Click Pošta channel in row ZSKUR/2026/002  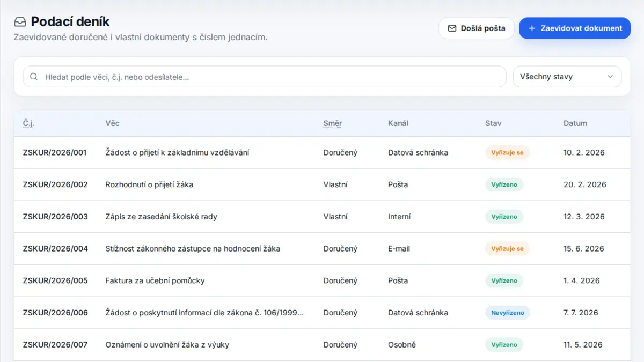398,184
